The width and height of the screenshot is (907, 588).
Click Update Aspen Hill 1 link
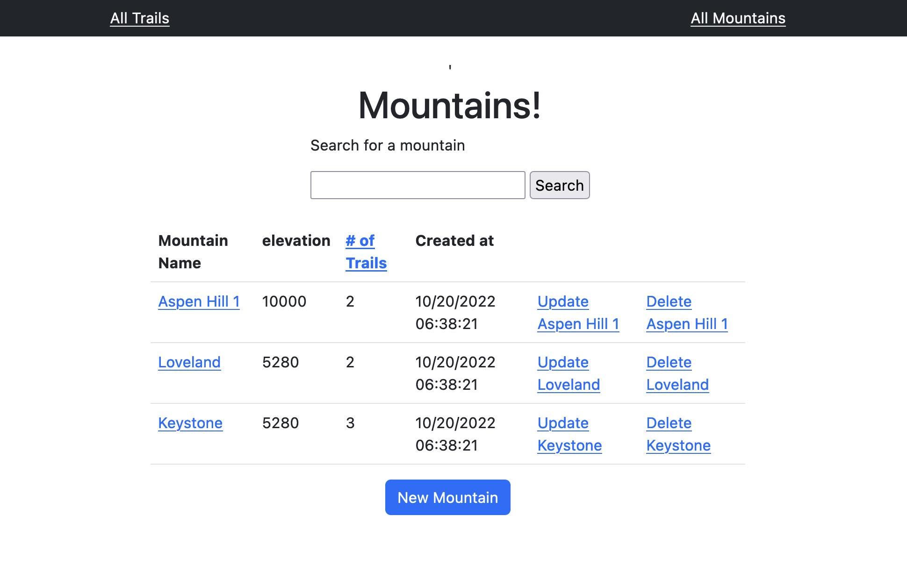(578, 313)
